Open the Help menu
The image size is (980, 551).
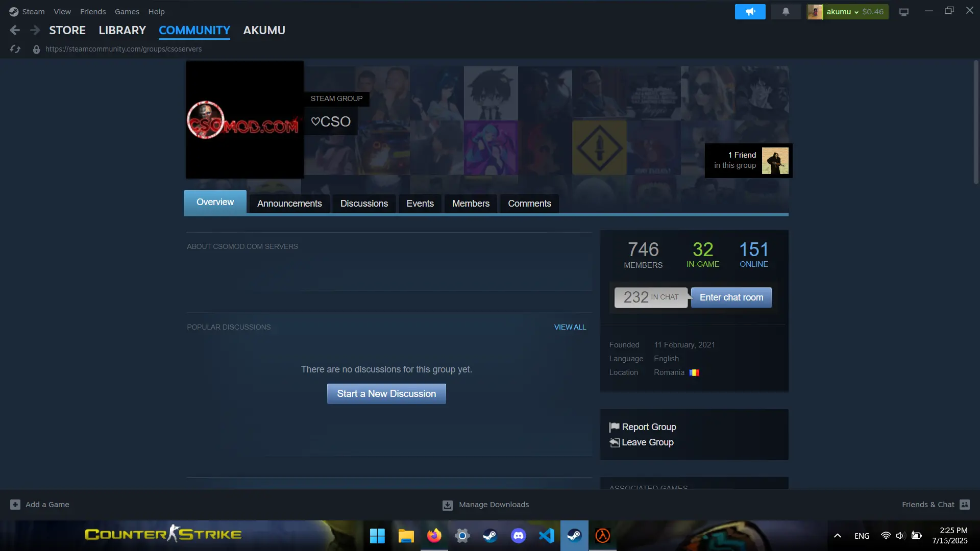point(156,12)
